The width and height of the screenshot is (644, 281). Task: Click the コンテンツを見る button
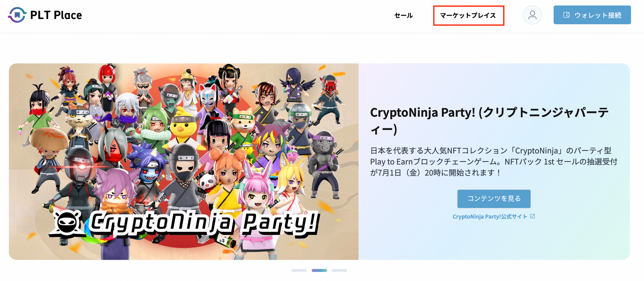[x=494, y=199]
